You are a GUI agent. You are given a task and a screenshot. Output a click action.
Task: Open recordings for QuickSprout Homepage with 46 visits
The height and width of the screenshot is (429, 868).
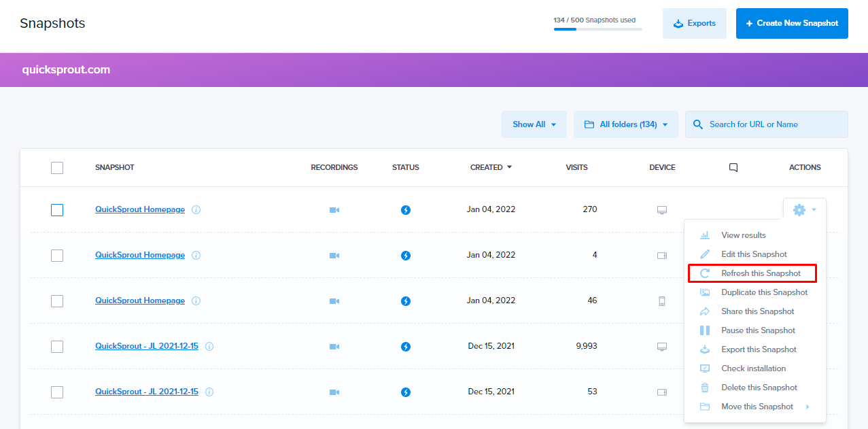tap(334, 301)
